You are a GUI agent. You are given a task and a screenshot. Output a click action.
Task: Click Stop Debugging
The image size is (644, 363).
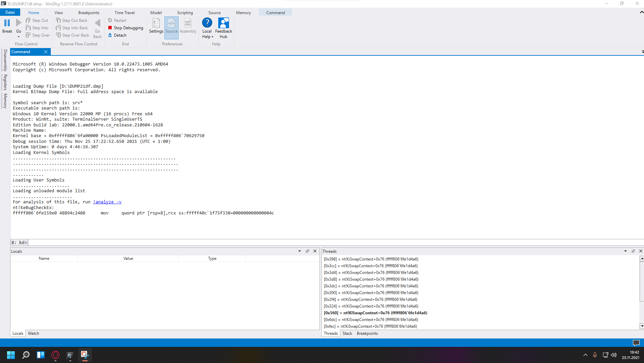point(126,28)
